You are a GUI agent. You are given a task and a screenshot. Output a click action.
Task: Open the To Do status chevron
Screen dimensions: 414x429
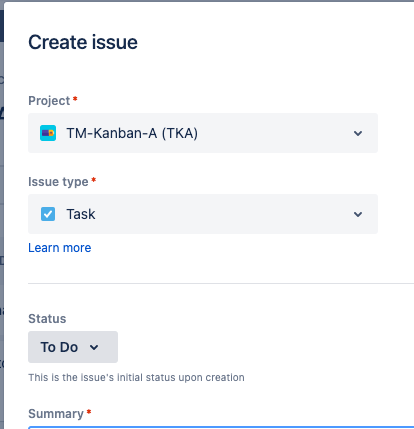[94, 347]
